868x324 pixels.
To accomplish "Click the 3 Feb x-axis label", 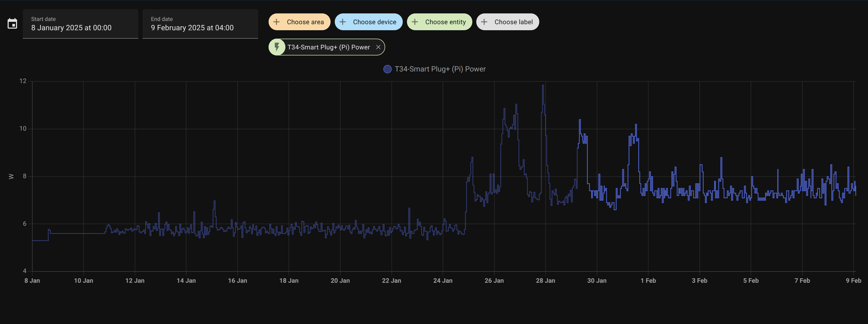I will (699, 280).
